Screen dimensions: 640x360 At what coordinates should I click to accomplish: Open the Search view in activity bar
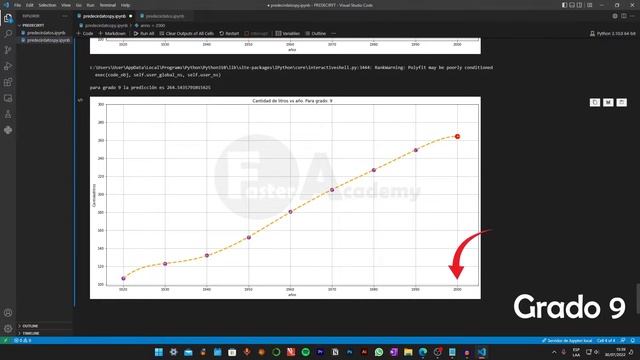8,33
